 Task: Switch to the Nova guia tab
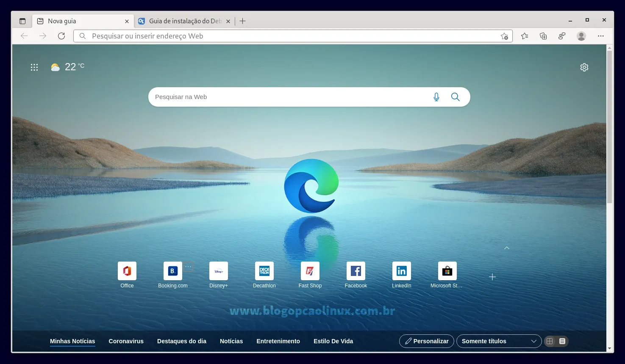[x=83, y=21]
